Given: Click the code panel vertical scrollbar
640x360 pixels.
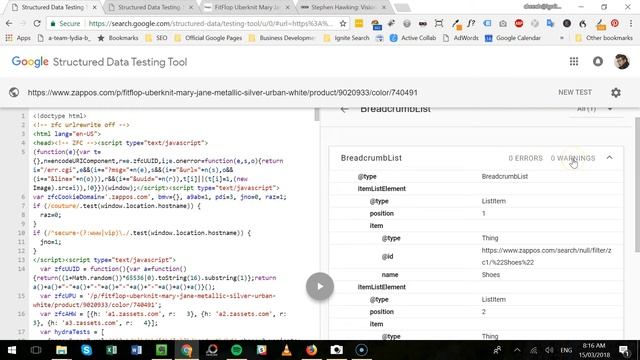Looking at the screenshot, I should click(317, 114).
